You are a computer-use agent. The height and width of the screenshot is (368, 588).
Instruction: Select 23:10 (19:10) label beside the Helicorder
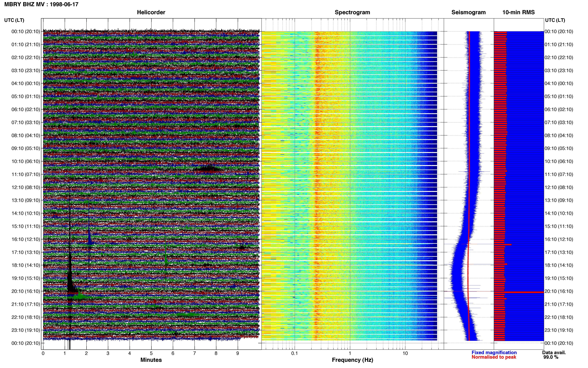coord(26,330)
